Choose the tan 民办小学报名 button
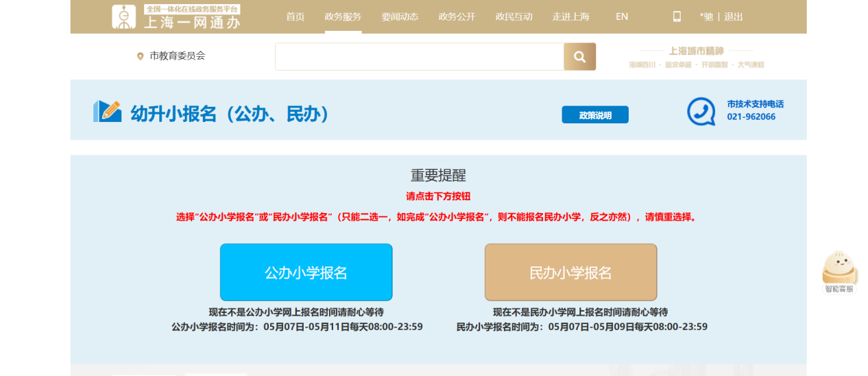This screenshot has height=376, width=868. pyautogui.click(x=570, y=273)
